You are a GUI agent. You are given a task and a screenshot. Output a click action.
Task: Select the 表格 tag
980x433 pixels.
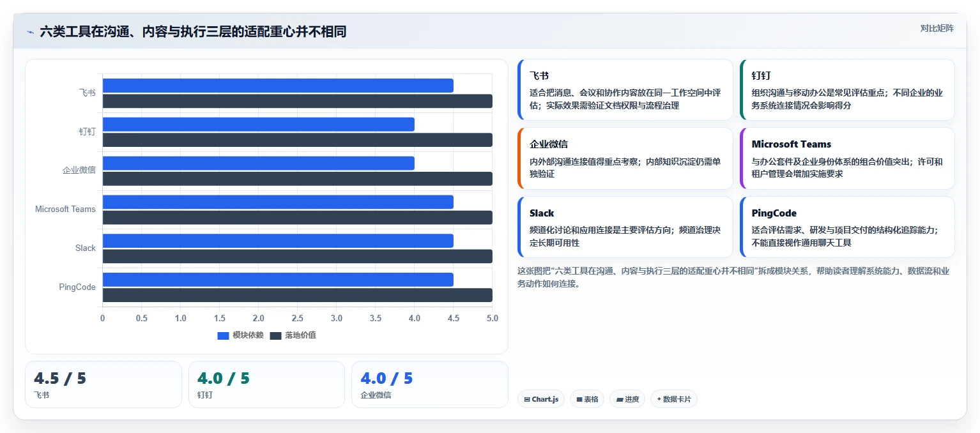click(x=587, y=399)
